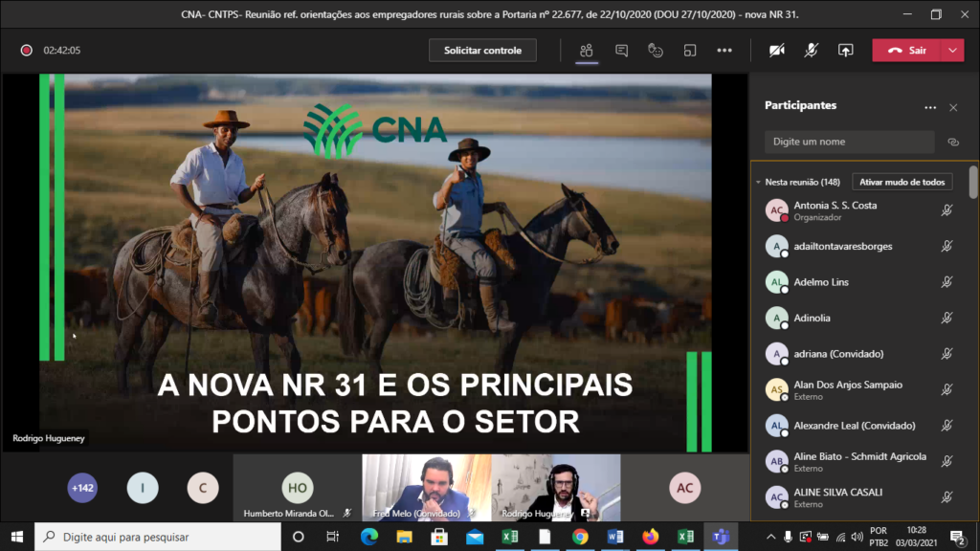Toggle mic icon for Aline Biato
The height and width of the screenshot is (551, 980).
[x=947, y=462]
